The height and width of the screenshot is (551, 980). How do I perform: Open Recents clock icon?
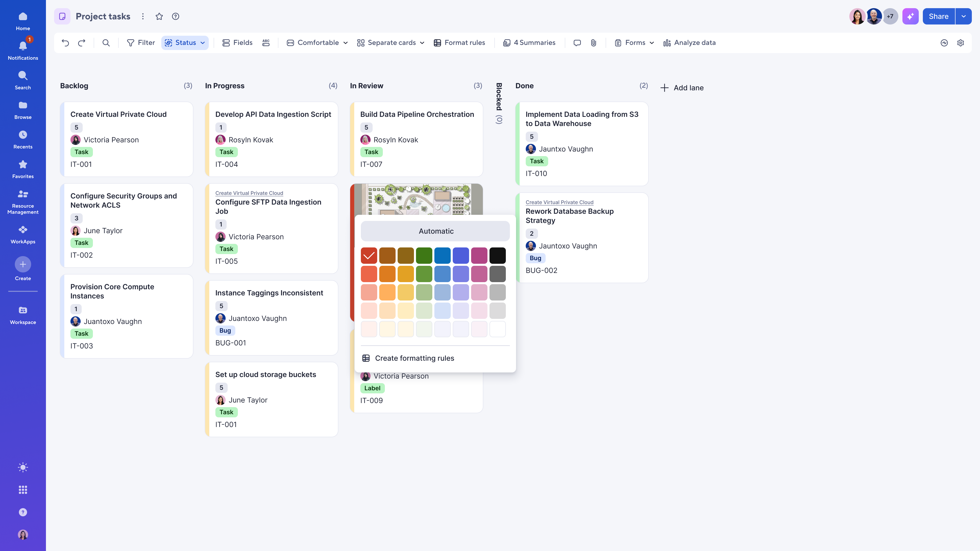click(23, 135)
